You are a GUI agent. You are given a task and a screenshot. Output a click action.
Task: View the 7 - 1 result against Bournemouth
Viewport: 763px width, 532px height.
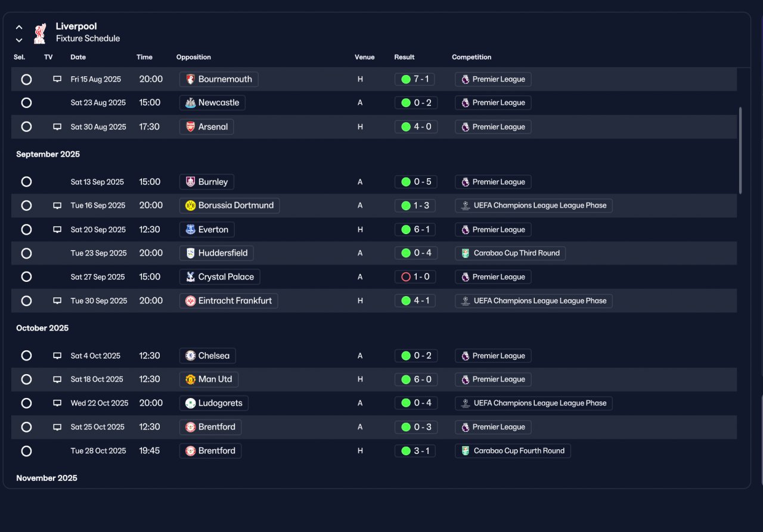(415, 79)
